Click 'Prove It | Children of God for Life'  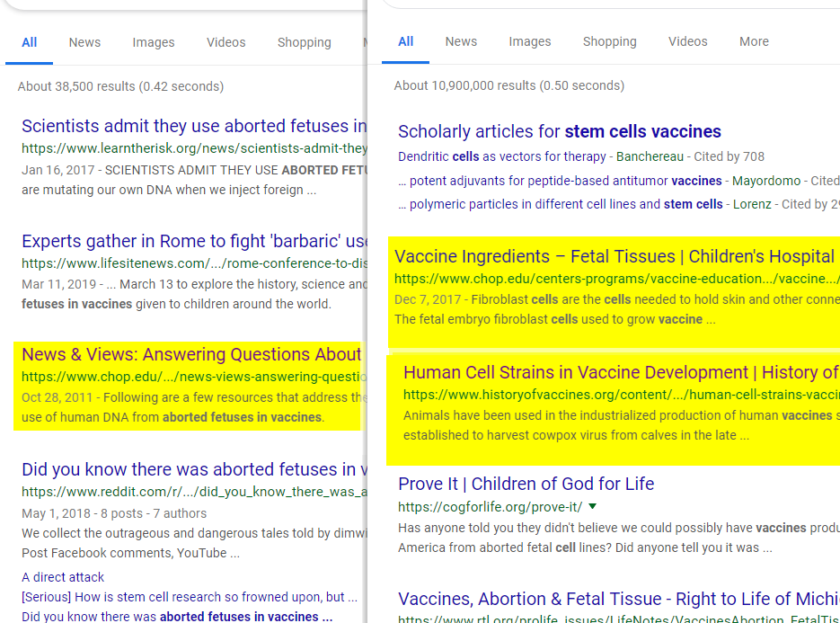coord(526,484)
